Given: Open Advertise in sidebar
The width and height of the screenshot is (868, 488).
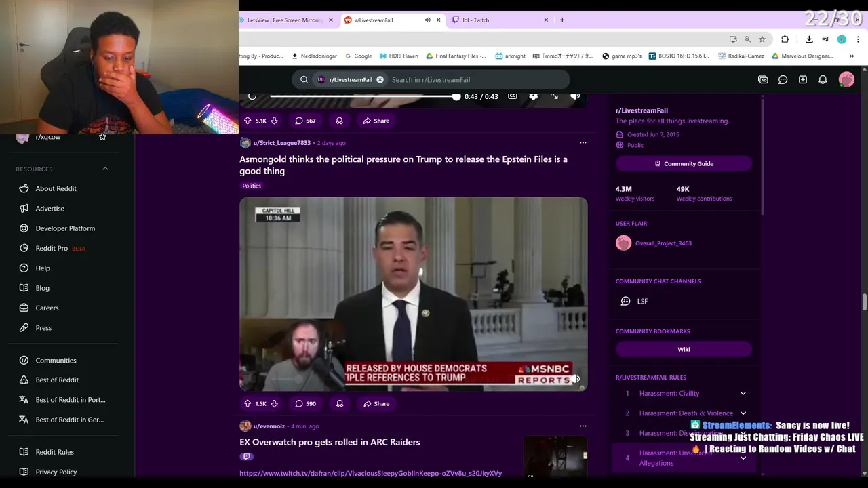Looking at the screenshot, I should click(x=50, y=209).
